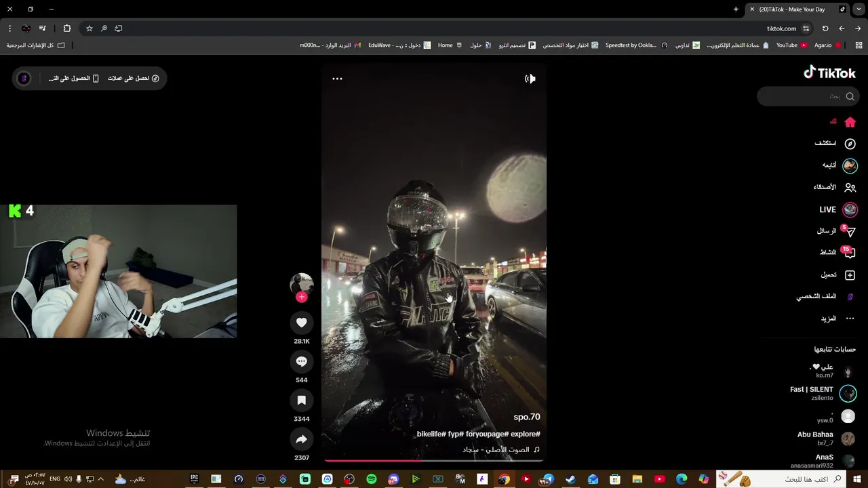Open the Explore (استكشف) sidebar item
The image size is (868, 488).
835,144
